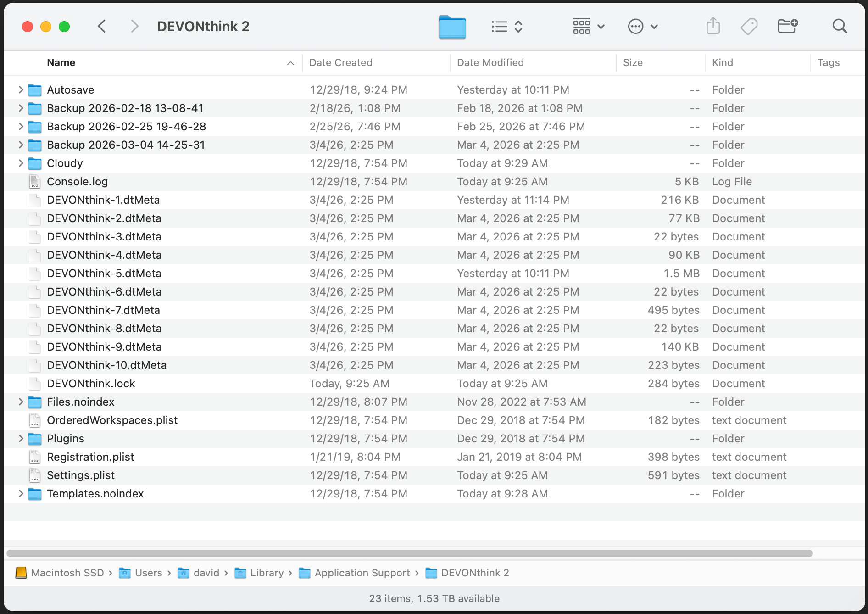
Task: Jump to Library in the path bar
Action: tap(266, 573)
